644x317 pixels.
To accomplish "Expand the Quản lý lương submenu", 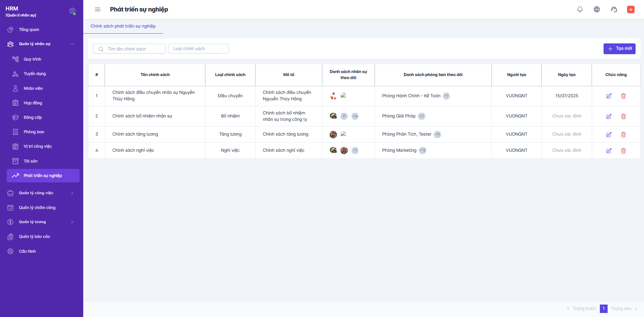I will click(x=72, y=222).
